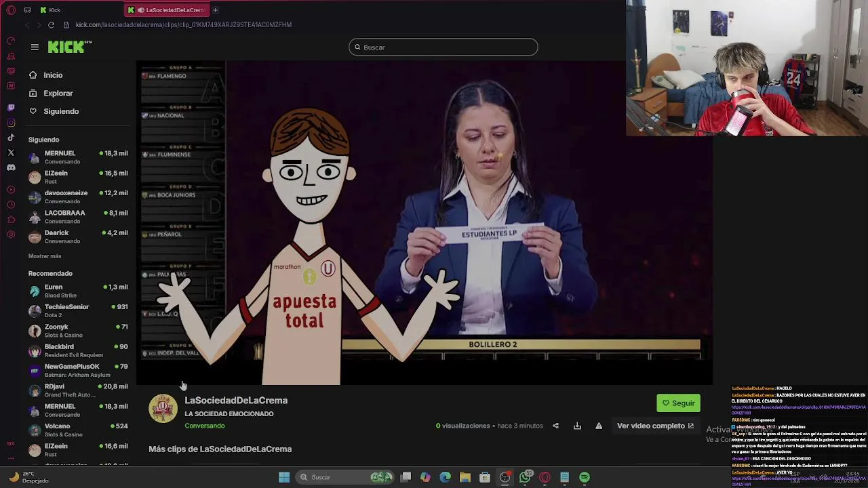Open weather widget showing 26°C
Screen dimensions: 868x488
pos(28,477)
